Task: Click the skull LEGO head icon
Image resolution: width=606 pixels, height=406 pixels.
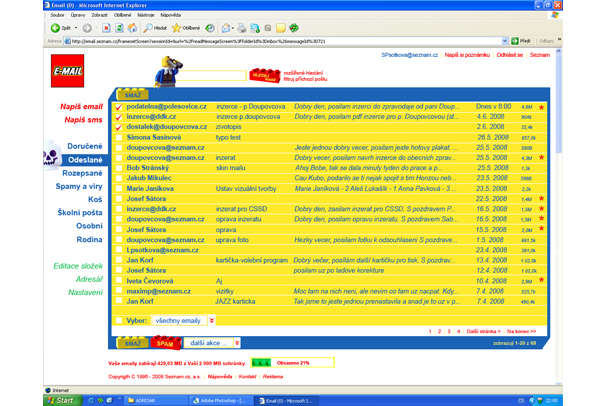Action: point(52,157)
